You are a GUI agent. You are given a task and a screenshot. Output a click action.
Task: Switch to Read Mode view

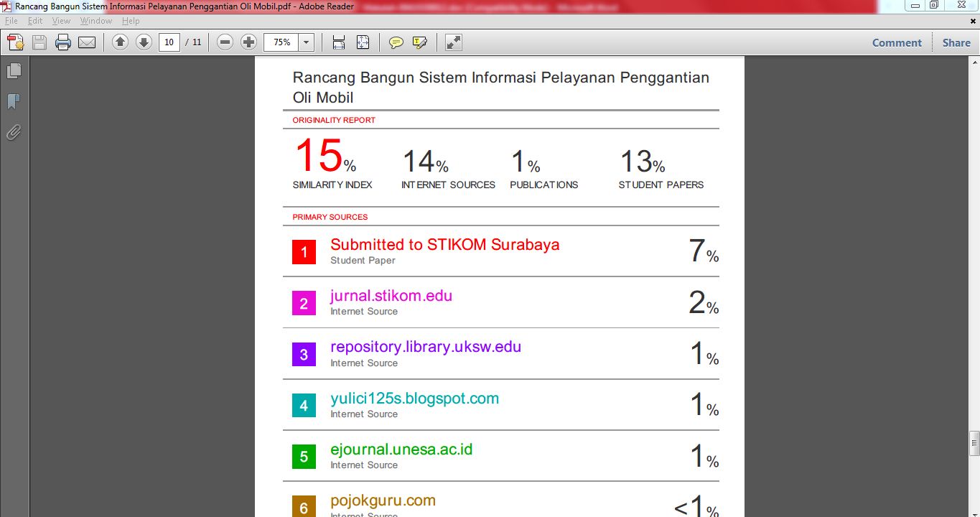(454, 42)
